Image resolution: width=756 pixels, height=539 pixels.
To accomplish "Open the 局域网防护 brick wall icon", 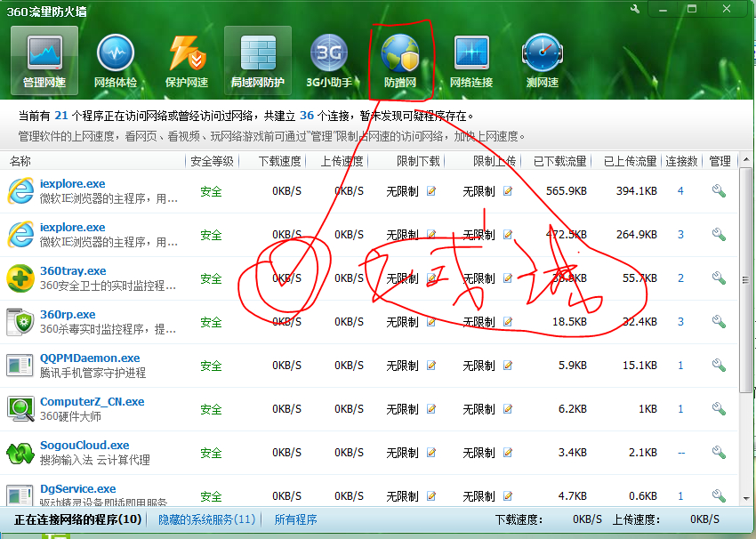I will (257, 60).
